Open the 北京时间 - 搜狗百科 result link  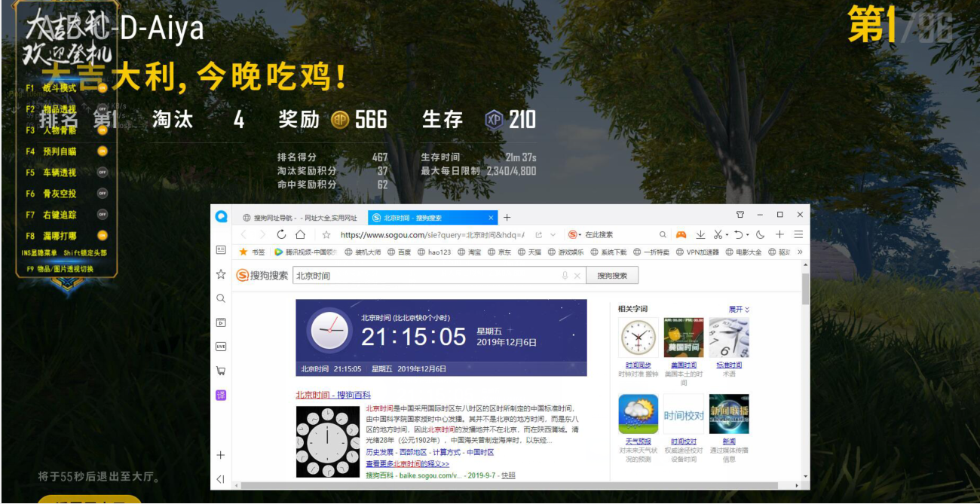[333, 395]
